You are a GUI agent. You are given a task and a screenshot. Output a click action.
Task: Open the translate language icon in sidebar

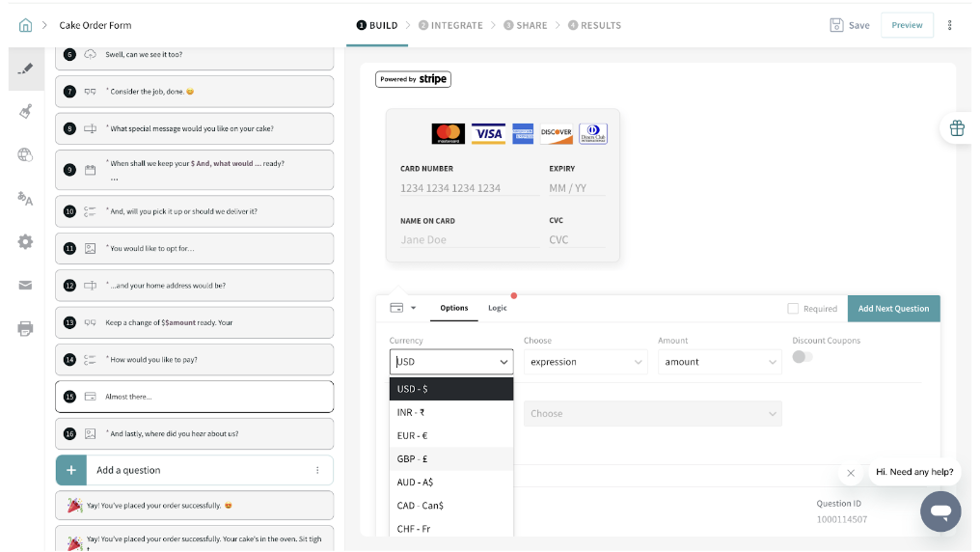pyautogui.click(x=26, y=199)
